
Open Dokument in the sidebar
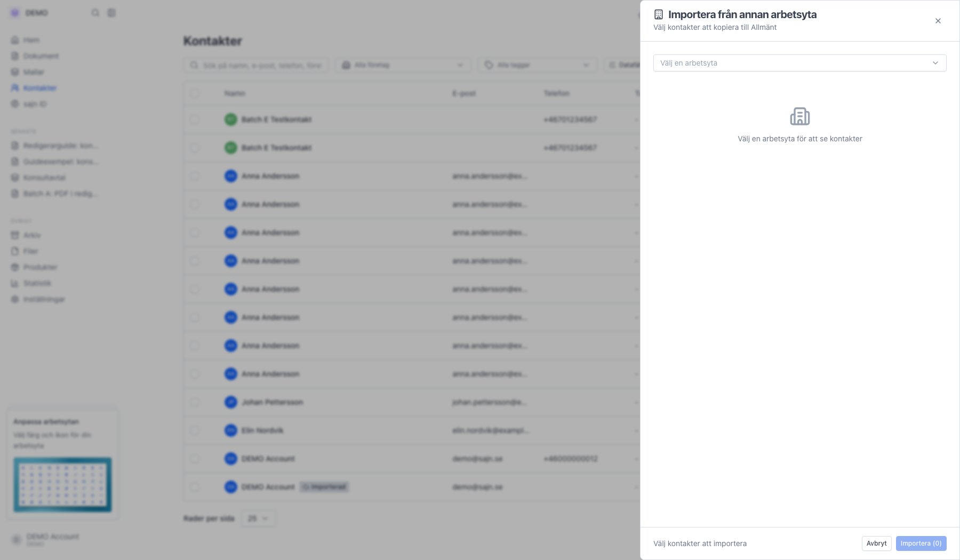[x=35, y=56]
